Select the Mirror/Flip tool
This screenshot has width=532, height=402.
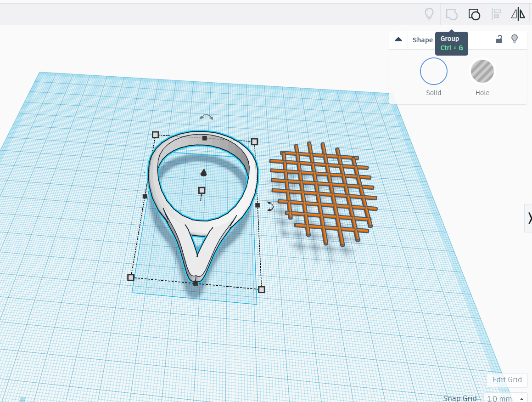click(517, 14)
